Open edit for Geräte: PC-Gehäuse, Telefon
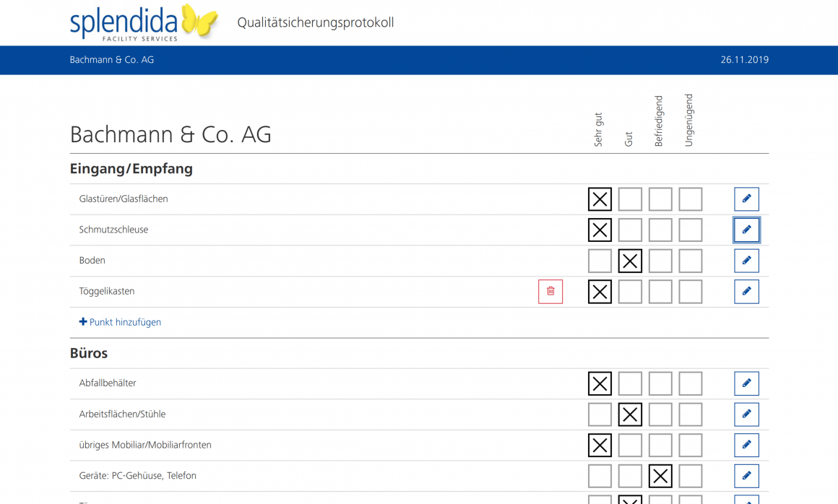 (746, 476)
